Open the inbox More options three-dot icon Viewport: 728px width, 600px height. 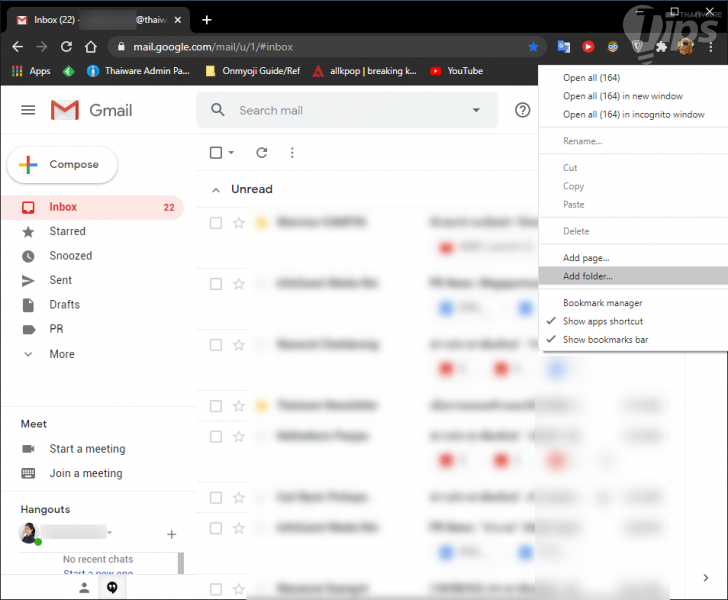click(x=292, y=152)
